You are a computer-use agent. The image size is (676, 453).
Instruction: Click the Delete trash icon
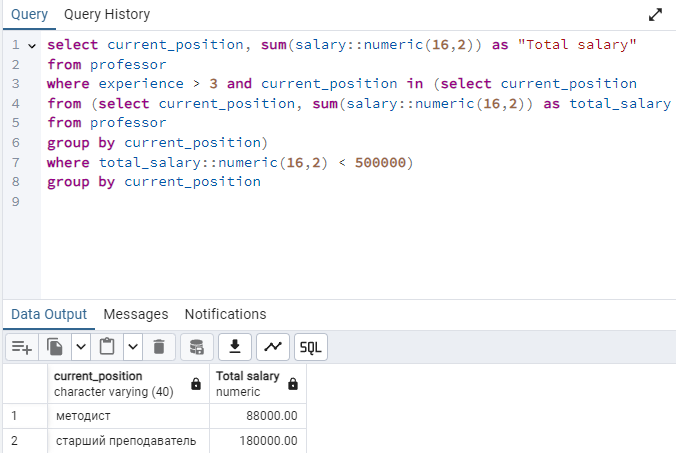pyautogui.click(x=159, y=347)
